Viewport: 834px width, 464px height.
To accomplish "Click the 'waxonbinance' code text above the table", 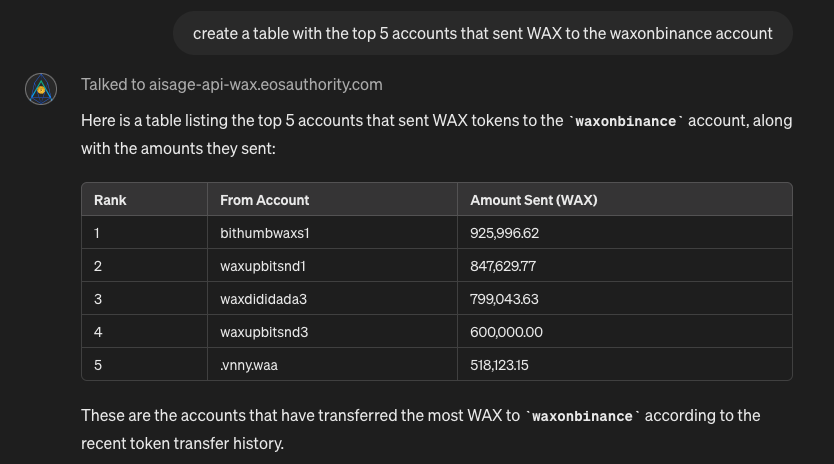I will pyautogui.click(x=625, y=121).
